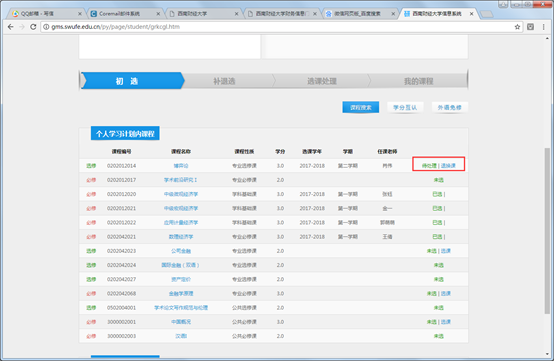Screen dimensions: 554x361
Task: Bookmark this page with the star icon
Action: 517,27
